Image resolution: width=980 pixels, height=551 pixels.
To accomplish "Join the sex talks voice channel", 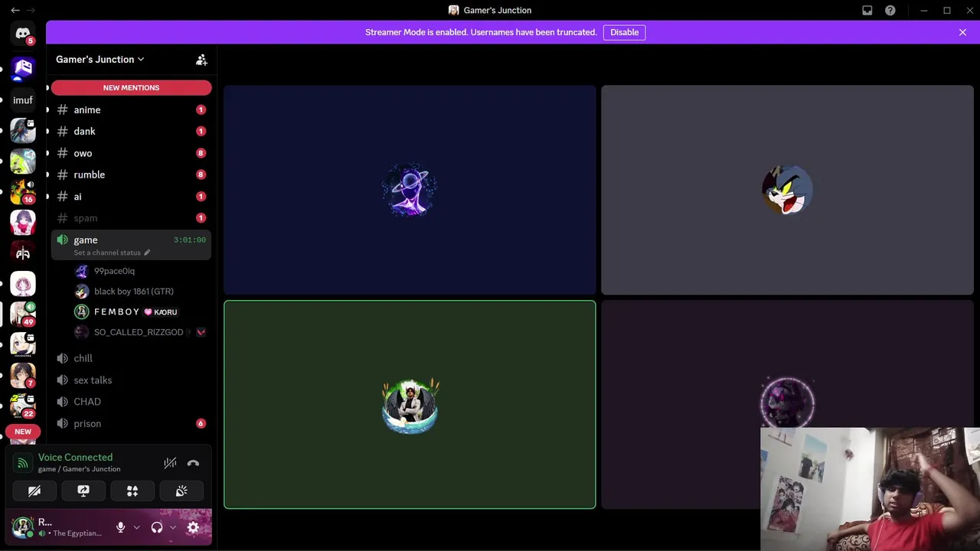I will pyautogui.click(x=131, y=380).
